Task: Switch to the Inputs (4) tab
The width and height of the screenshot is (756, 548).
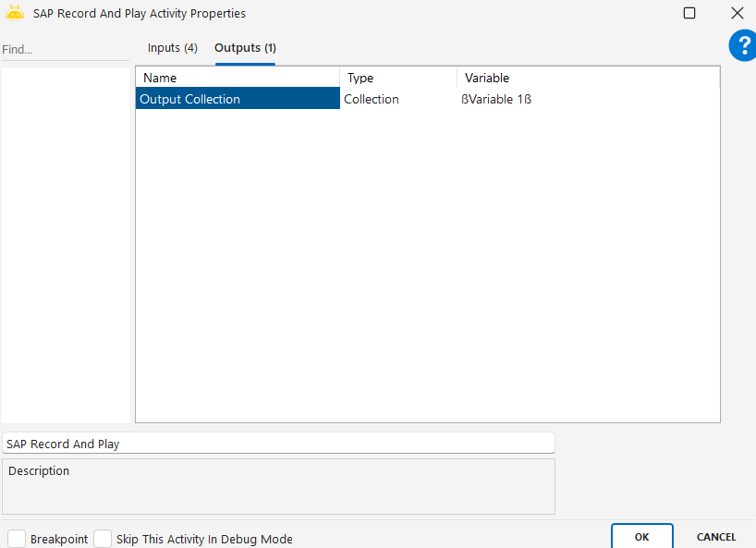Action: (173, 48)
